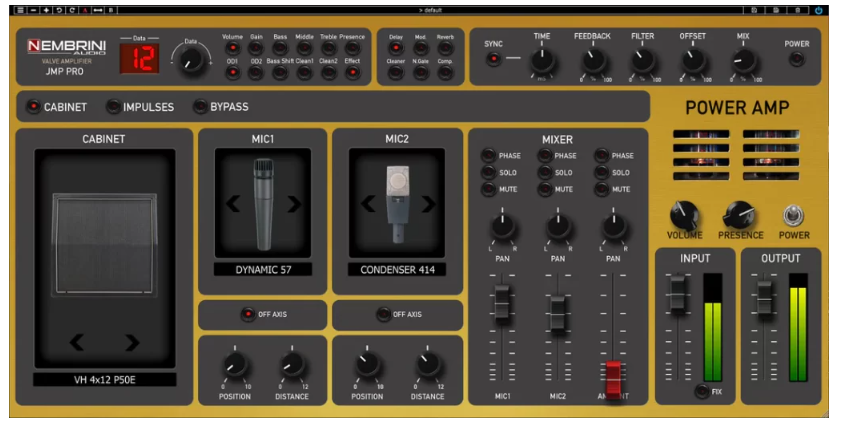Viewport: 841px width, 428px height.
Task: Select the Clean2 channel LED button
Action: (x=328, y=72)
